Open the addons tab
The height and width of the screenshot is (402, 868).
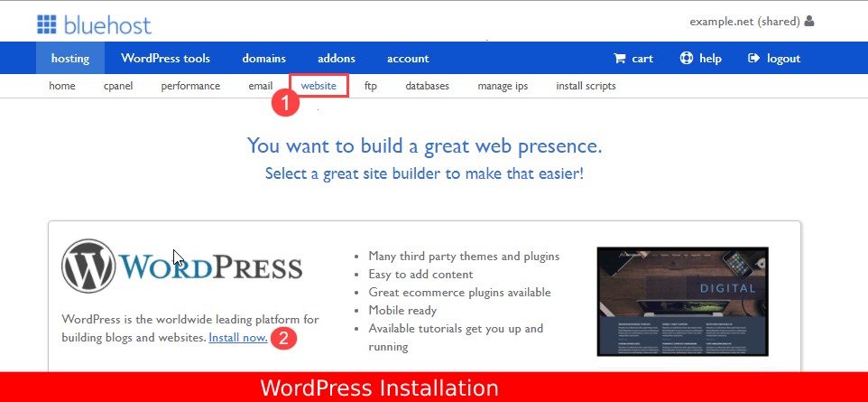(x=337, y=58)
